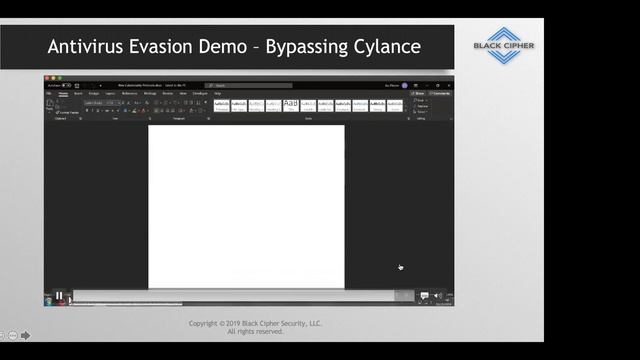Click the user account avatar
This screenshot has width=640, height=360.
[404, 85]
